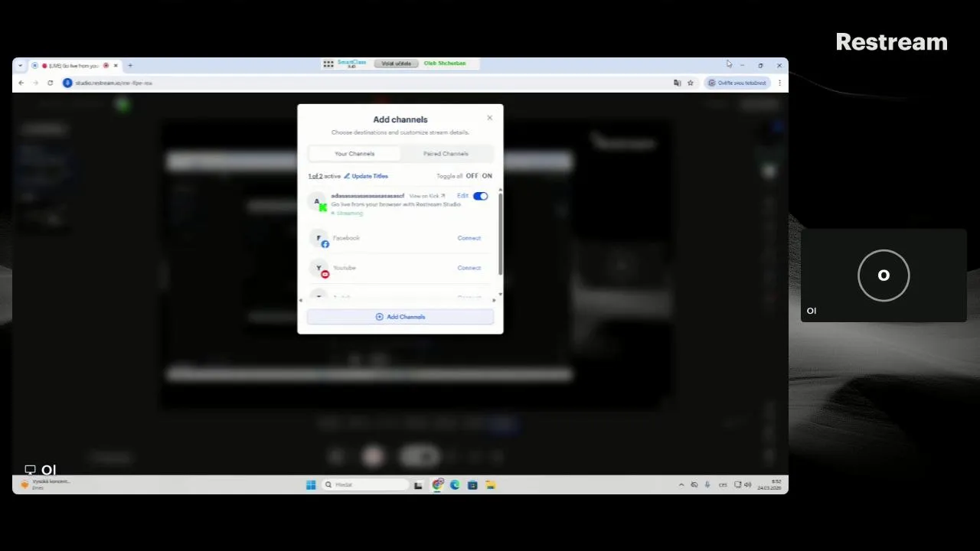This screenshot has height=551, width=980.
Task: Reload the browser page
Action: [x=51, y=83]
